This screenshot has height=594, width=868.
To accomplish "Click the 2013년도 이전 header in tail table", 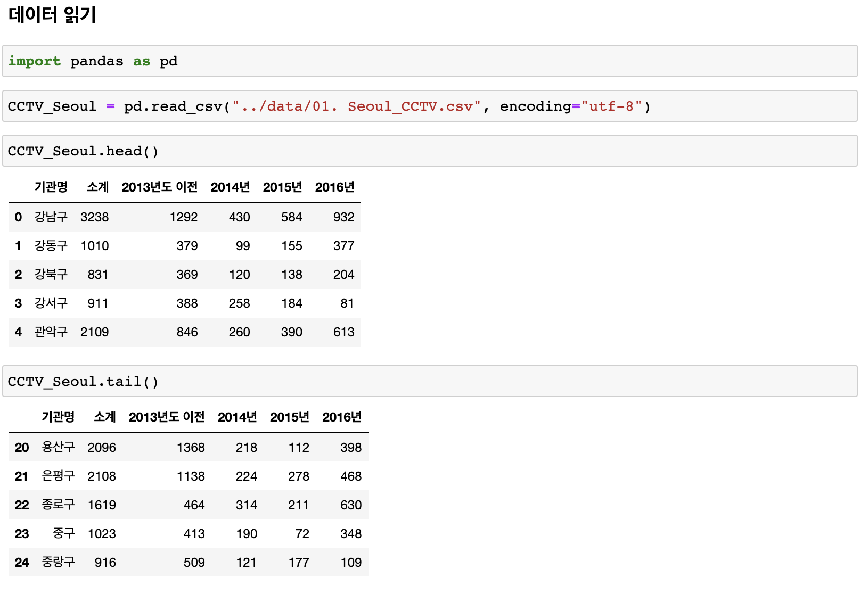I will coord(167,417).
